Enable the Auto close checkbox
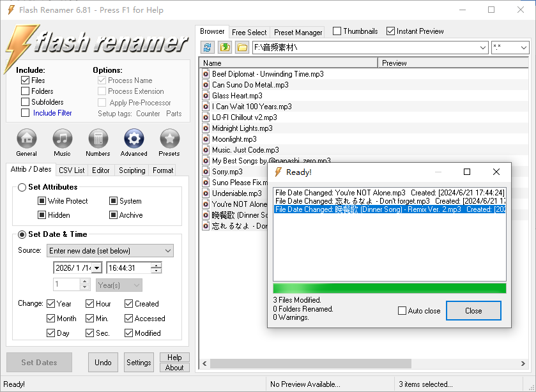536x392 pixels. coord(402,311)
